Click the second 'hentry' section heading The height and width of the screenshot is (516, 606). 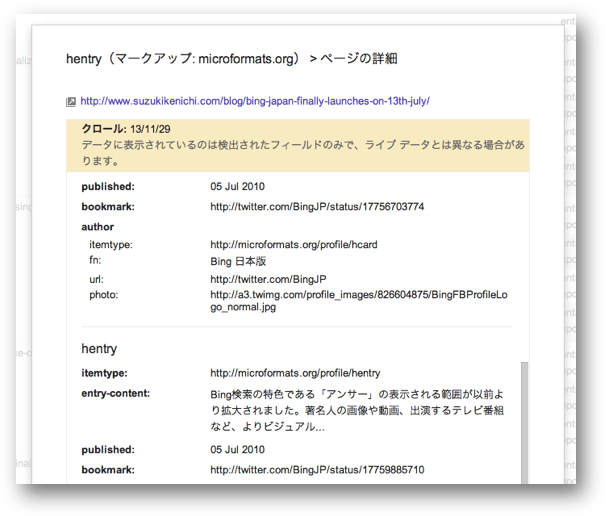99,348
